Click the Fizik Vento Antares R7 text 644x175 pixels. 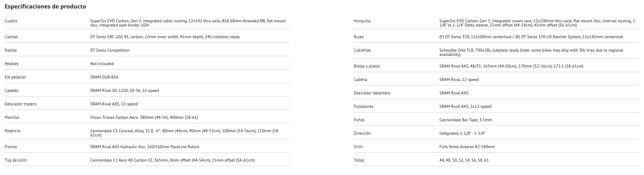[467, 147]
